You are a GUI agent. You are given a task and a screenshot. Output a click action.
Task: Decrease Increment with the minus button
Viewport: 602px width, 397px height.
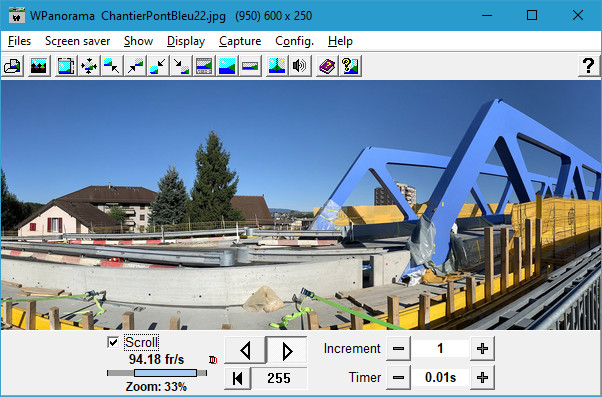(399, 348)
